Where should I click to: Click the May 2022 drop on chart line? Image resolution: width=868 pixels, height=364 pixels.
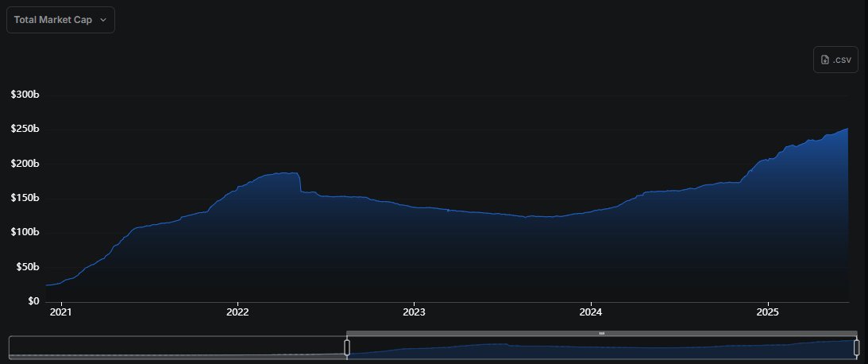299,183
